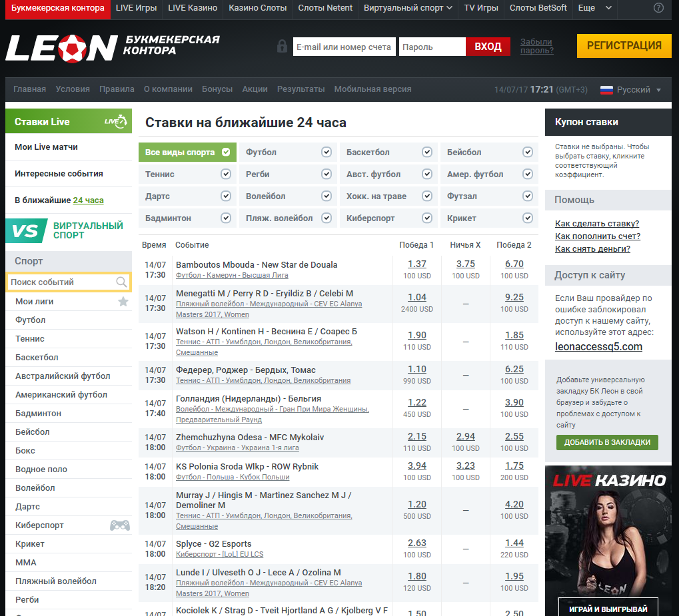
Task: Toggle the Баскетбол filter checkbox
Action: pyautogui.click(x=427, y=152)
